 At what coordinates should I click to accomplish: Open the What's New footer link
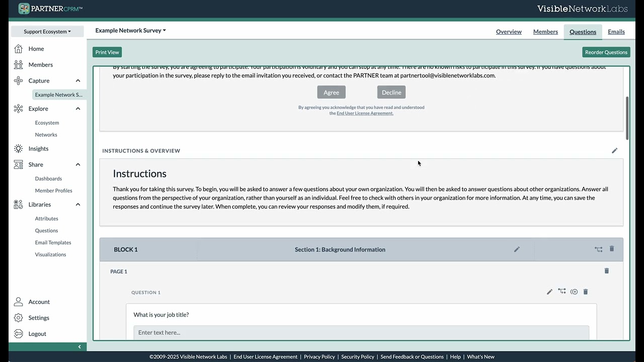click(x=480, y=357)
